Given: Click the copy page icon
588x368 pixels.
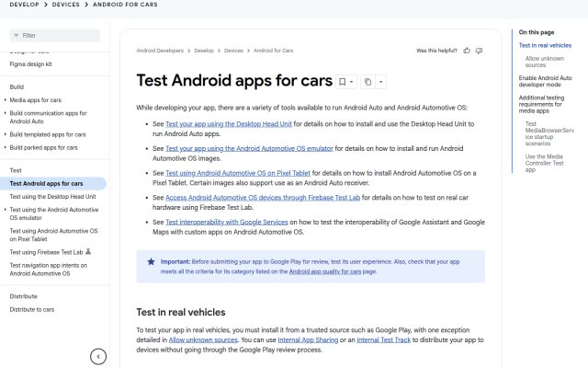Looking at the screenshot, I should [x=367, y=82].
